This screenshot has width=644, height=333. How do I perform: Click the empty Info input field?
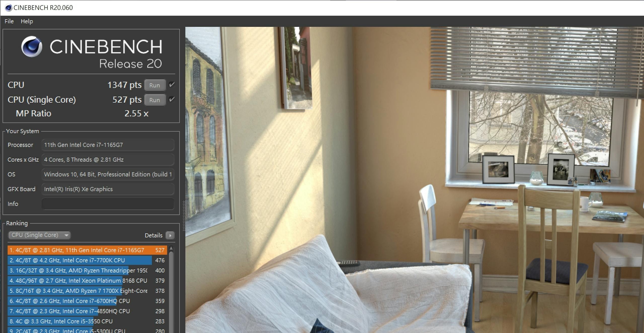[108, 204]
